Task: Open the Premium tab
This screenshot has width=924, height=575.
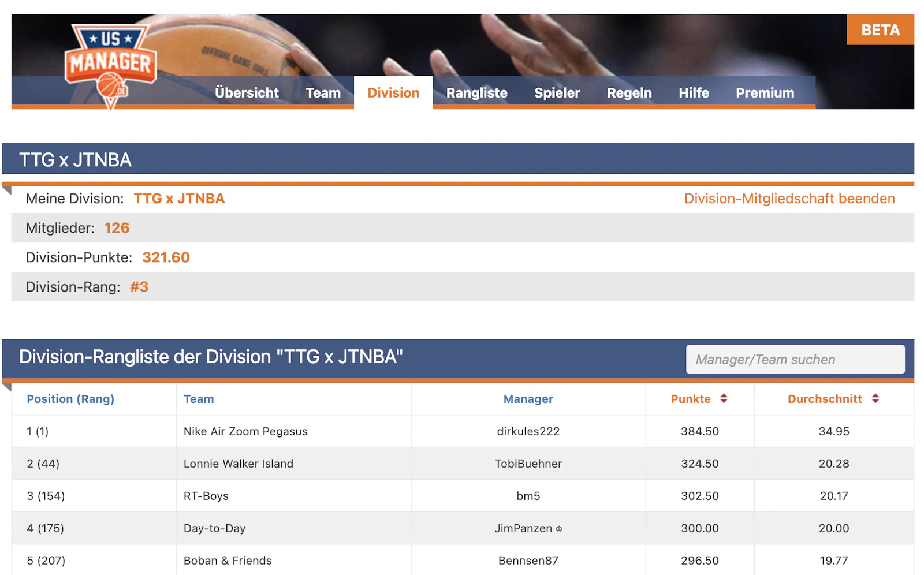Action: pos(765,93)
